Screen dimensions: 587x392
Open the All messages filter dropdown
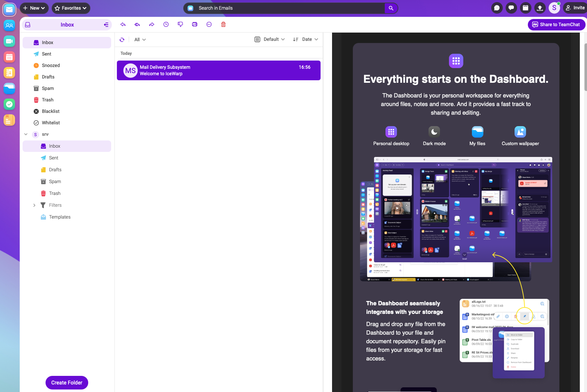click(139, 39)
